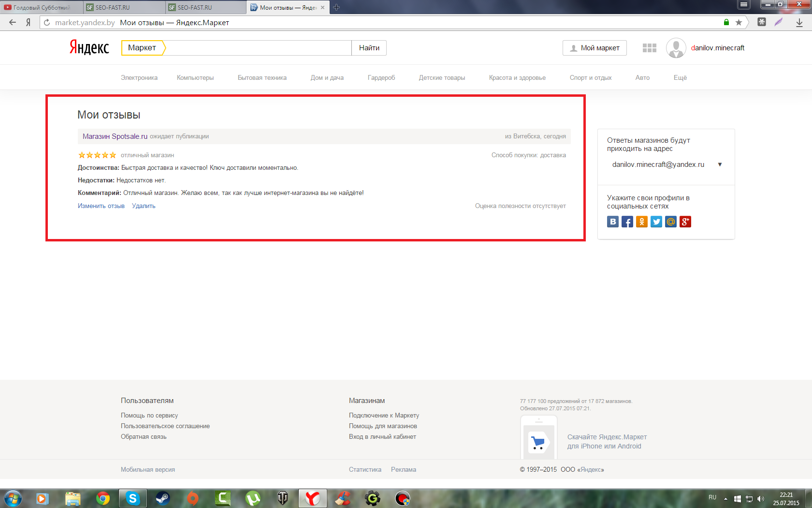Open the 'Статистика' footer link

coord(365,469)
